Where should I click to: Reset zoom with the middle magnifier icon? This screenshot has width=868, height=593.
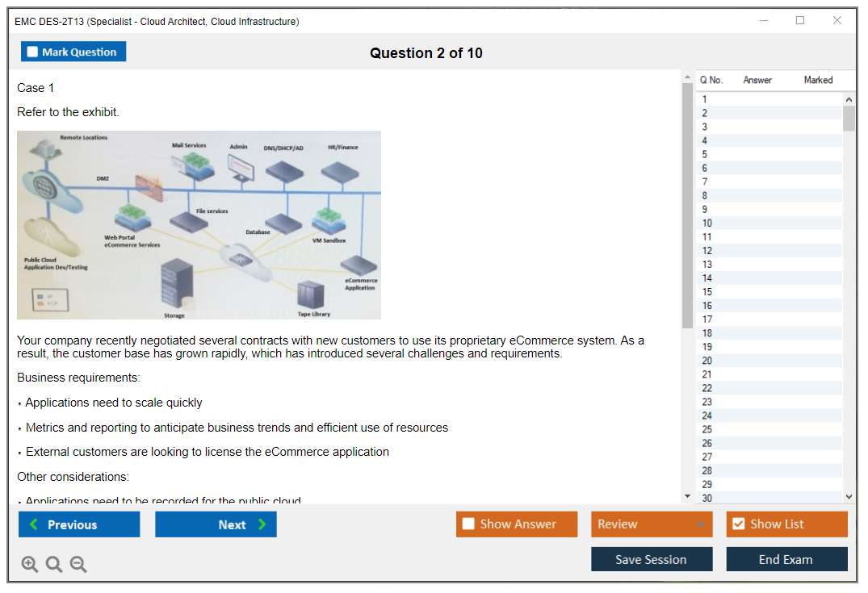(x=54, y=565)
